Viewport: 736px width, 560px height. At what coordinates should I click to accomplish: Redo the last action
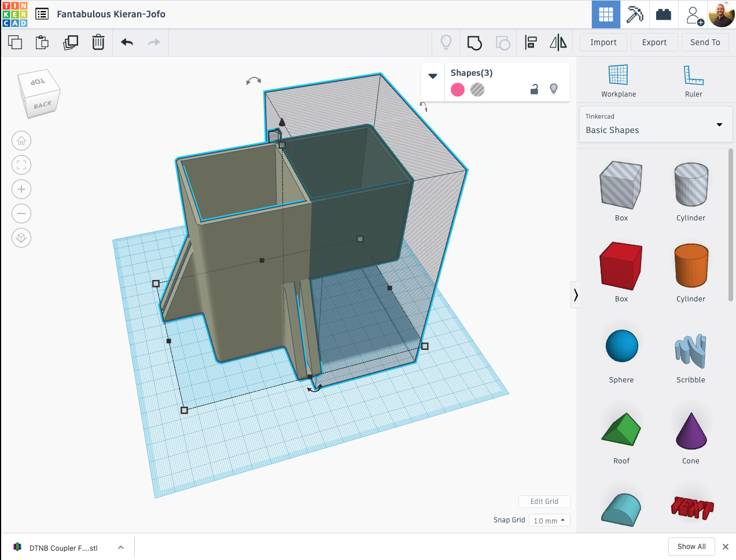(x=154, y=42)
